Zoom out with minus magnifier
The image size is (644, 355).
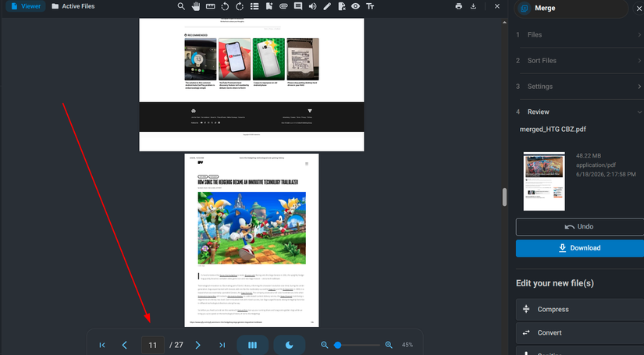[325, 345]
